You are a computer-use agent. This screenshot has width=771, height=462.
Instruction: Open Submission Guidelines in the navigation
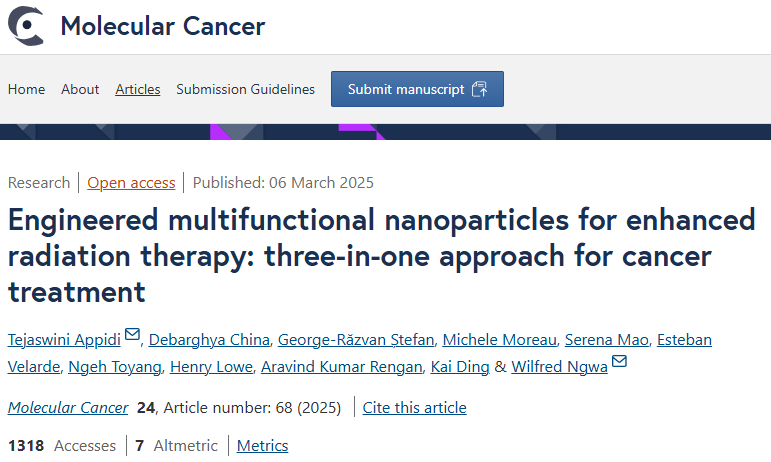[245, 89]
